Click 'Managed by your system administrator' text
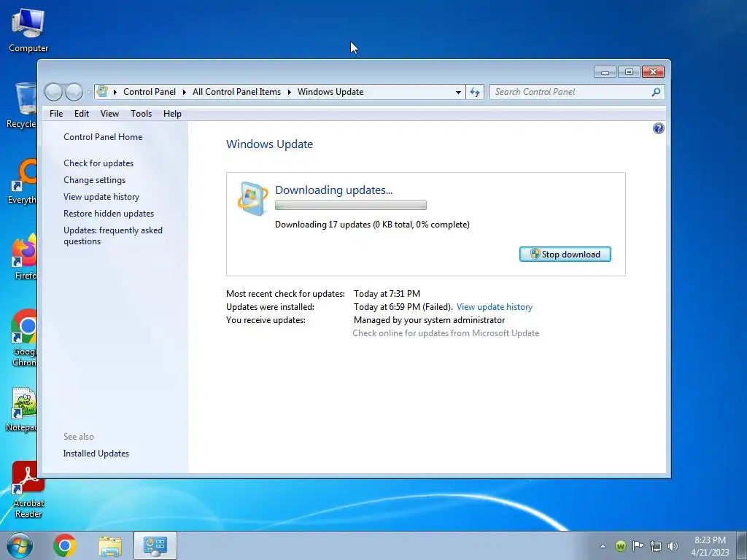747x560 pixels. point(429,320)
